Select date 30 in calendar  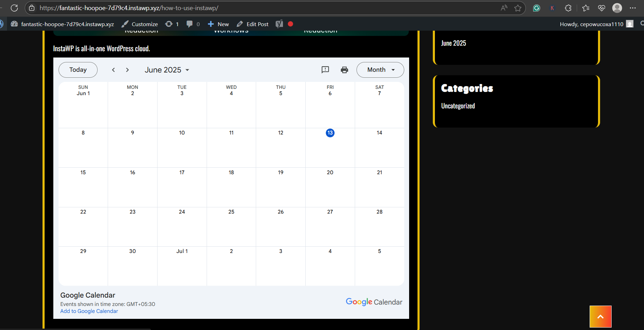[x=132, y=251]
